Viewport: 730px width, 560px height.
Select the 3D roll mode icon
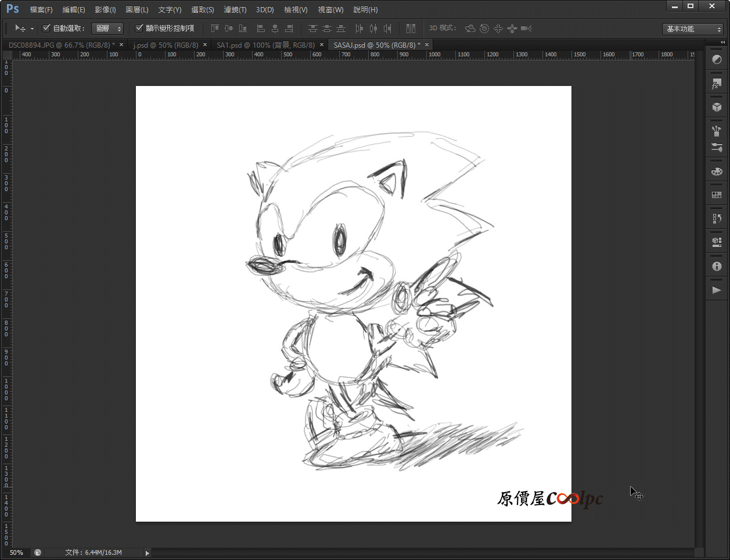click(484, 28)
